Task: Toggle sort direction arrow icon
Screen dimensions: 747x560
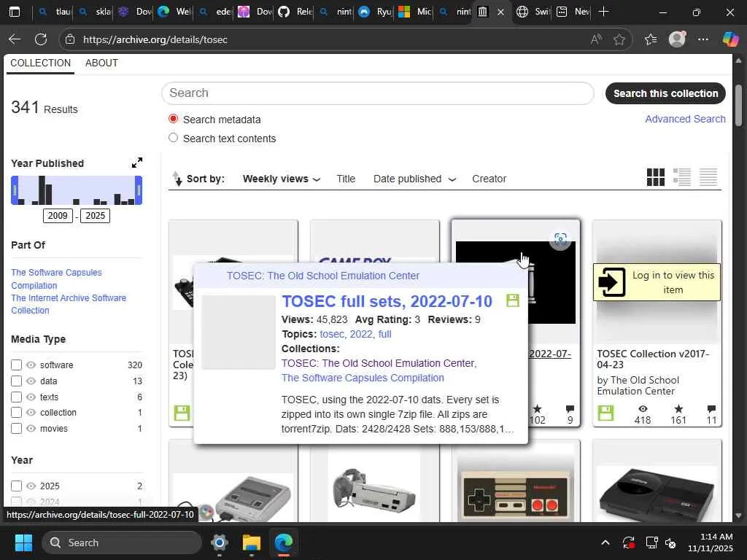Action: pos(177,179)
